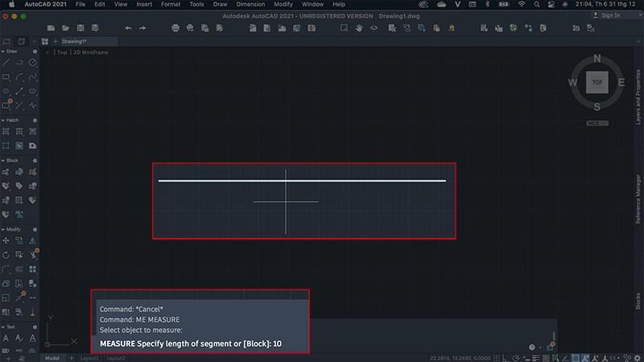This screenshot has height=362, width=644.
Task: Toggle grid display in status bar
Action: tap(497, 358)
